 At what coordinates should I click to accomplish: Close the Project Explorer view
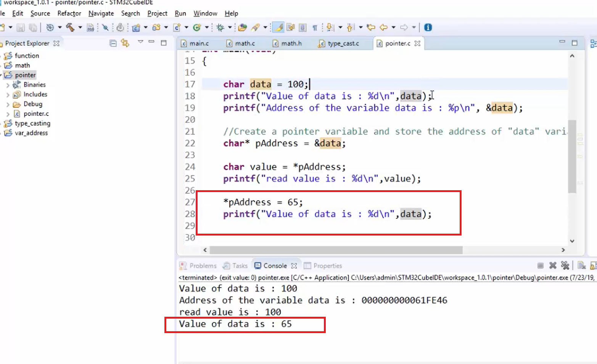coord(56,43)
